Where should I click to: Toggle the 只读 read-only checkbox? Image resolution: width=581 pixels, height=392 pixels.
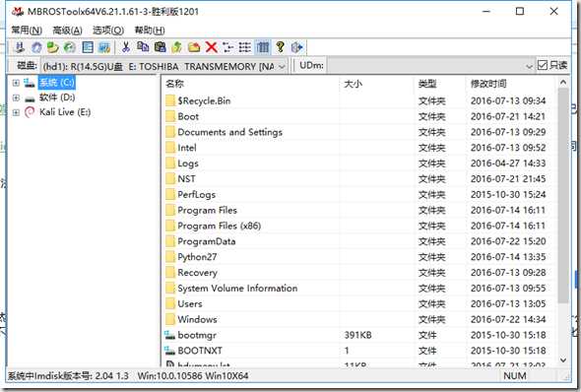(542, 66)
